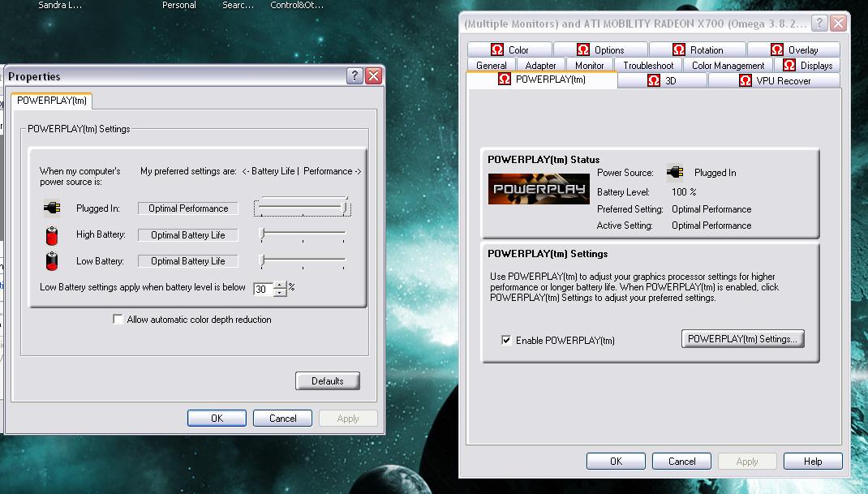Open the Color Management tab
Viewport: 868px width, 494px height.
[728, 66]
